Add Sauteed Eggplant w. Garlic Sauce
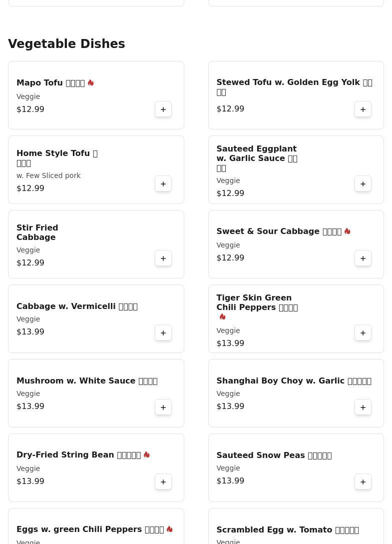The width and height of the screenshot is (392, 544). point(363,184)
